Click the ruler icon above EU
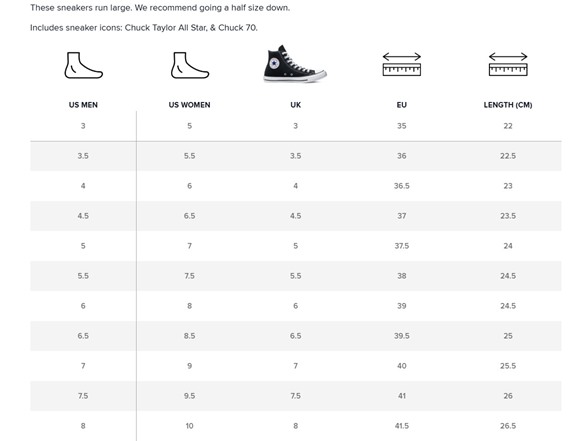Screen dimensions: 588x441 pyautogui.click(x=402, y=64)
